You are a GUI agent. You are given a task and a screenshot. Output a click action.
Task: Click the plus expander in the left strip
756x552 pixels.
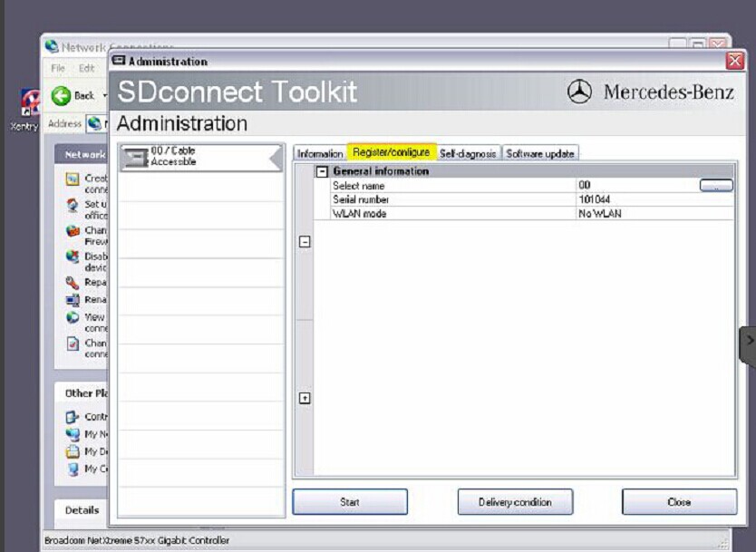[305, 398]
